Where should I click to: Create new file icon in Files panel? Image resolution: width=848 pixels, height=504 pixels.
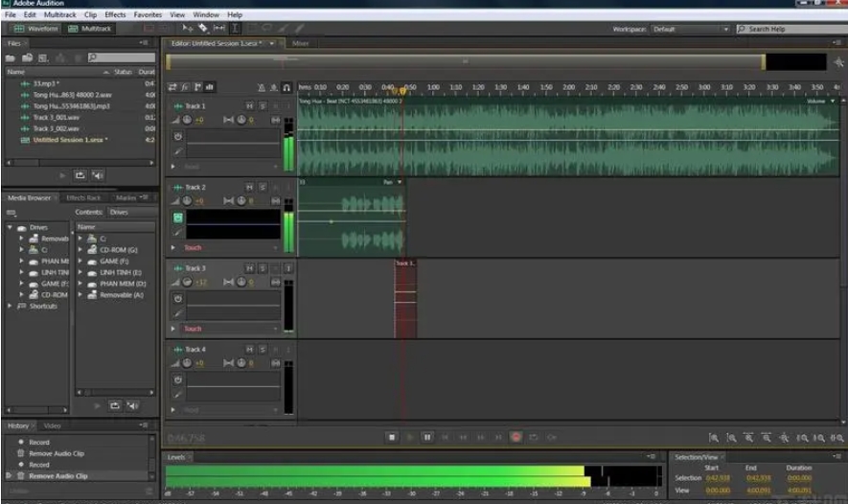click(44, 57)
